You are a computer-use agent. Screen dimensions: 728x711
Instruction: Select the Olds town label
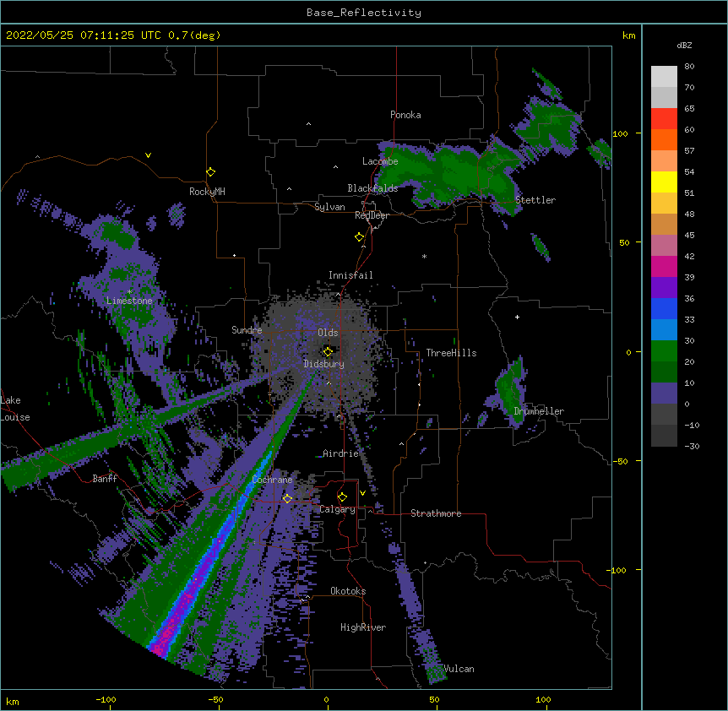[x=328, y=333]
